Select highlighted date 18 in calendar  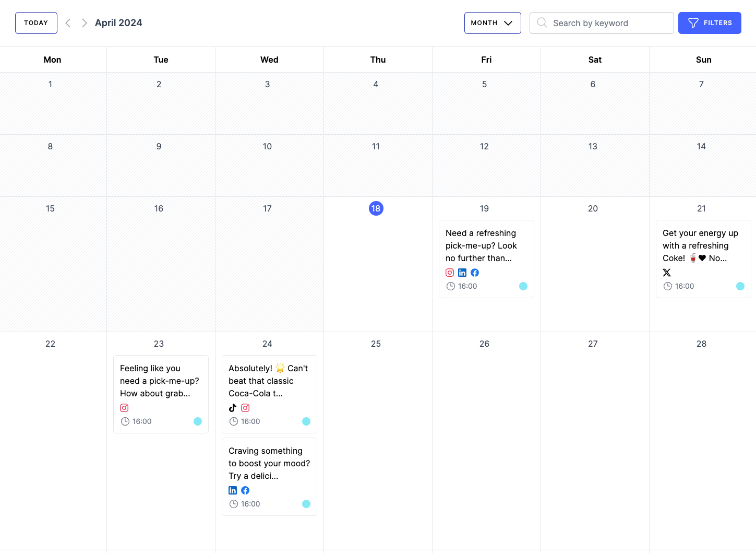pyautogui.click(x=376, y=208)
